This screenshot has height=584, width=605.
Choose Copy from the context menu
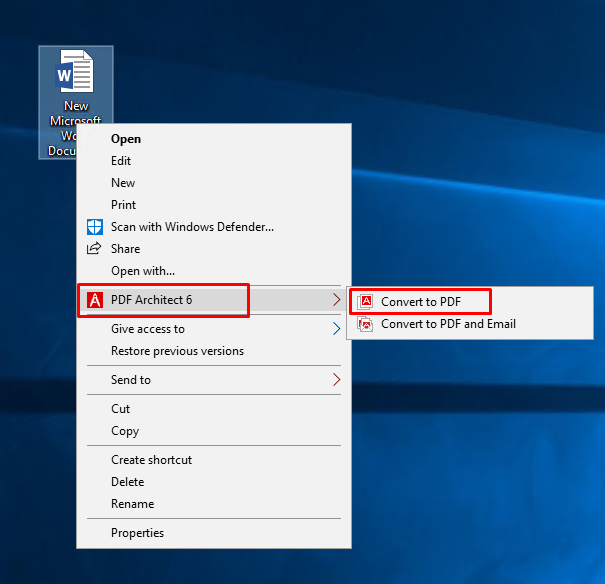coord(214,430)
